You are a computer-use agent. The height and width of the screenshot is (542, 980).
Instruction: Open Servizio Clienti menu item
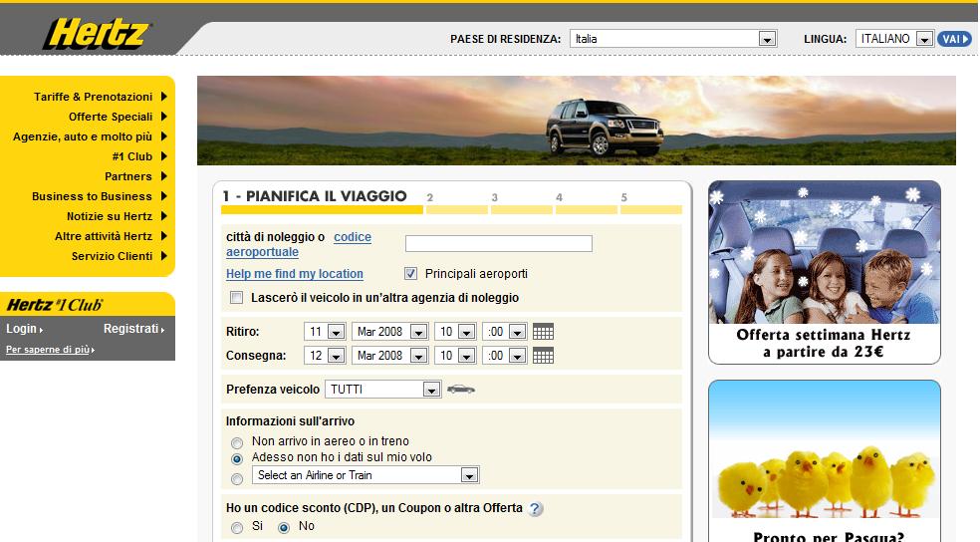(x=112, y=256)
